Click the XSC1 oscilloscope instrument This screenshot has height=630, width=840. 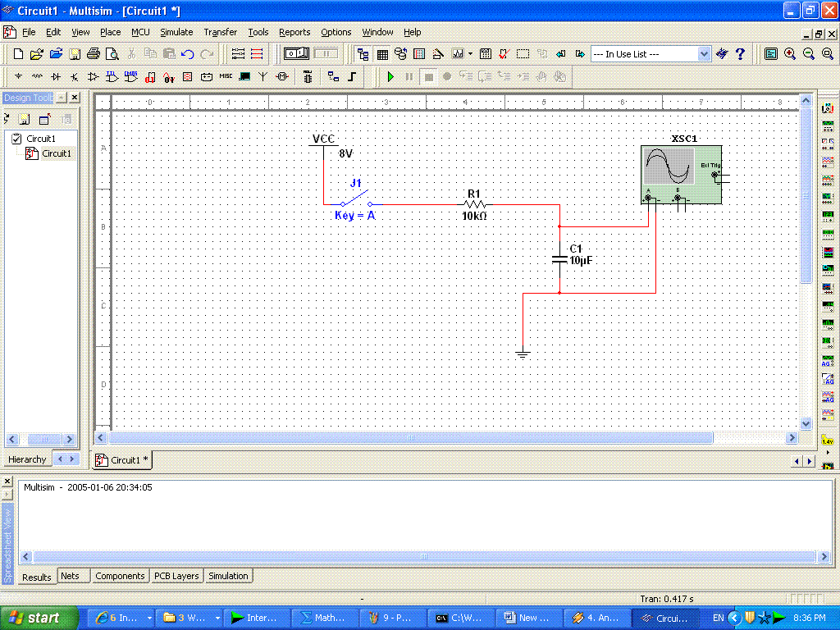[682, 174]
